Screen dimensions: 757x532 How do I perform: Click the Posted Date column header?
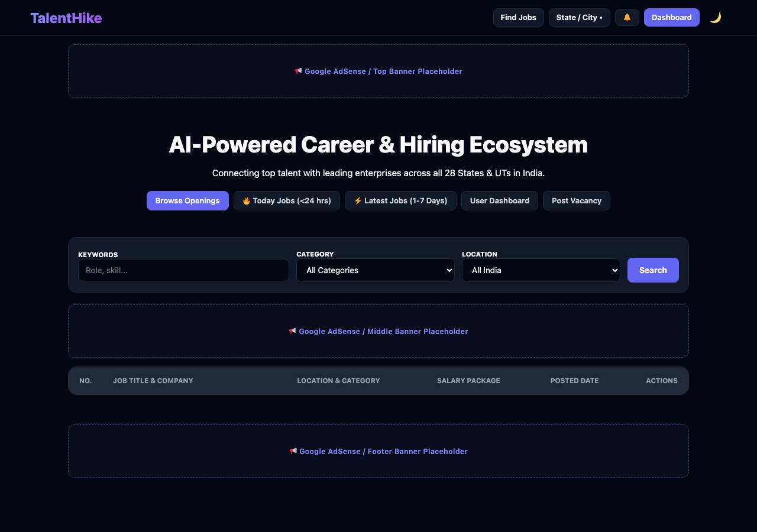(x=574, y=381)
